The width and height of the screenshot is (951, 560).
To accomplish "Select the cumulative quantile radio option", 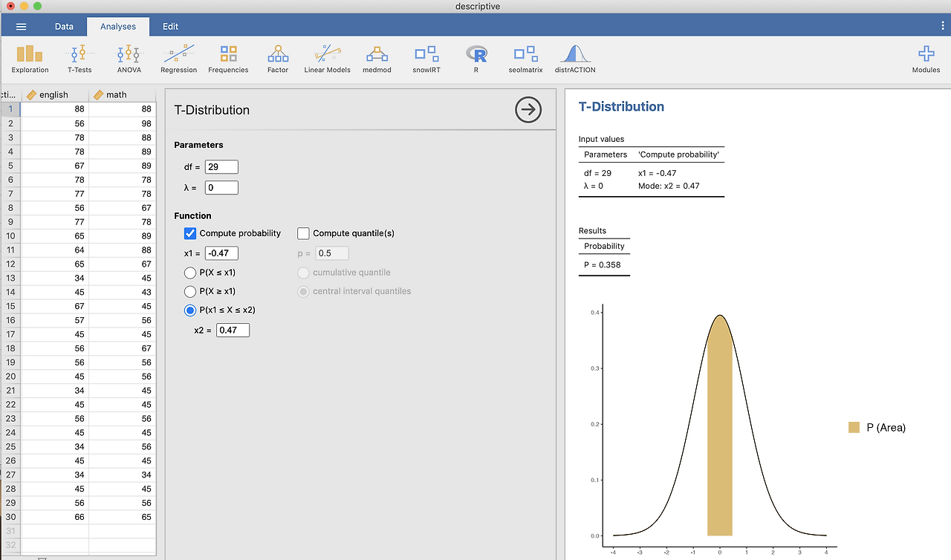I will click(303, 273).
